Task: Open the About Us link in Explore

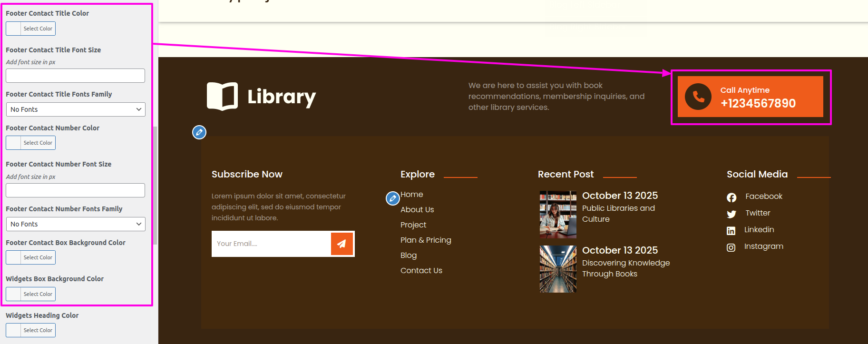Action: coord(417,210)
